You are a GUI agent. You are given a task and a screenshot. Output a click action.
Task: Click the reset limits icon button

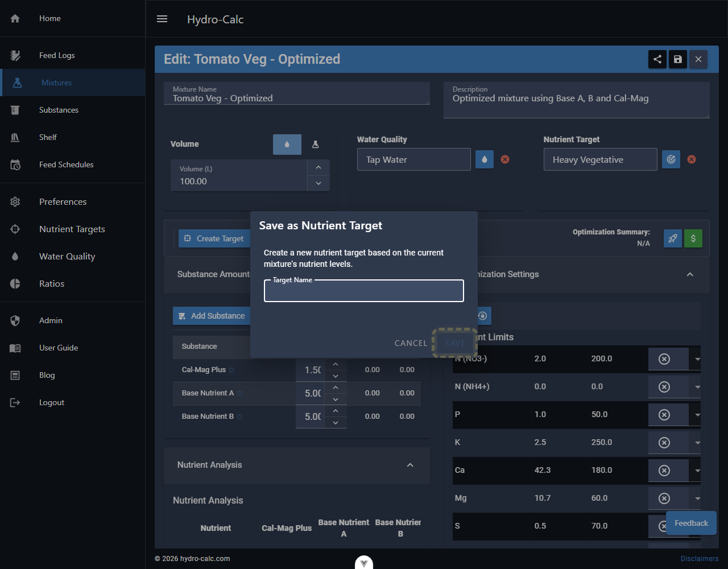click(x=483, y=316)
